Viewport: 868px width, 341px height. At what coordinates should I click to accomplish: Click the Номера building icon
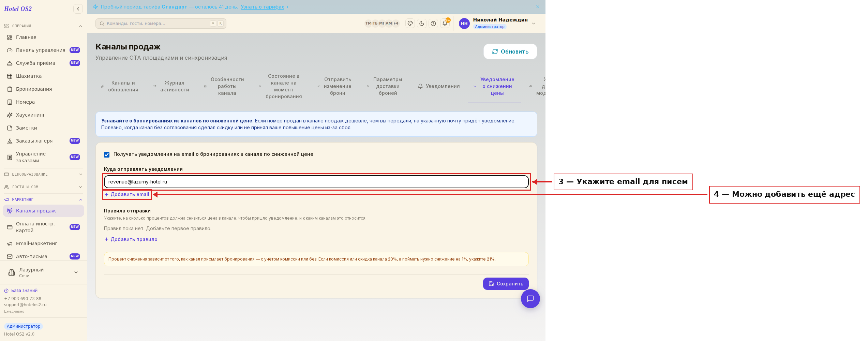pos(10,102)
